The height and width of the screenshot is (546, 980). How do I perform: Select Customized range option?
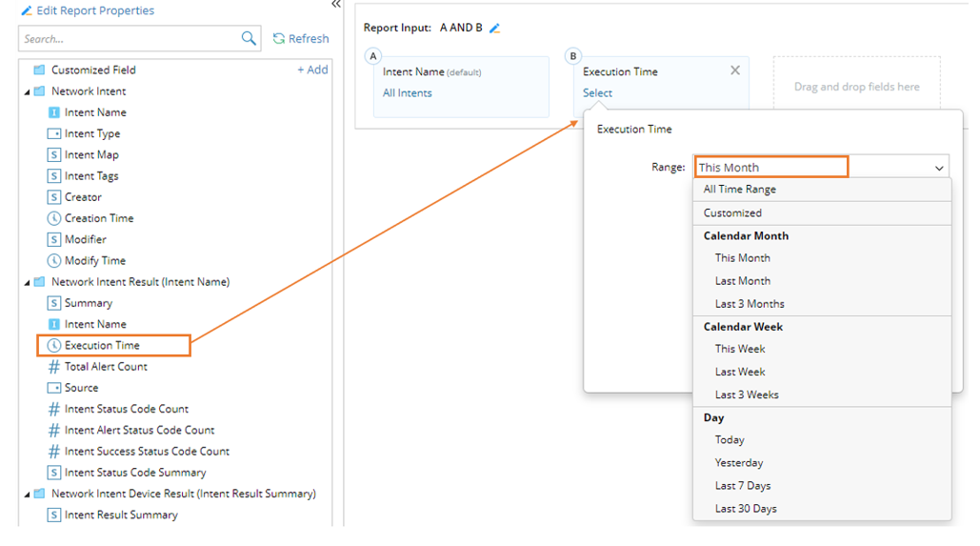click(822, 212)
